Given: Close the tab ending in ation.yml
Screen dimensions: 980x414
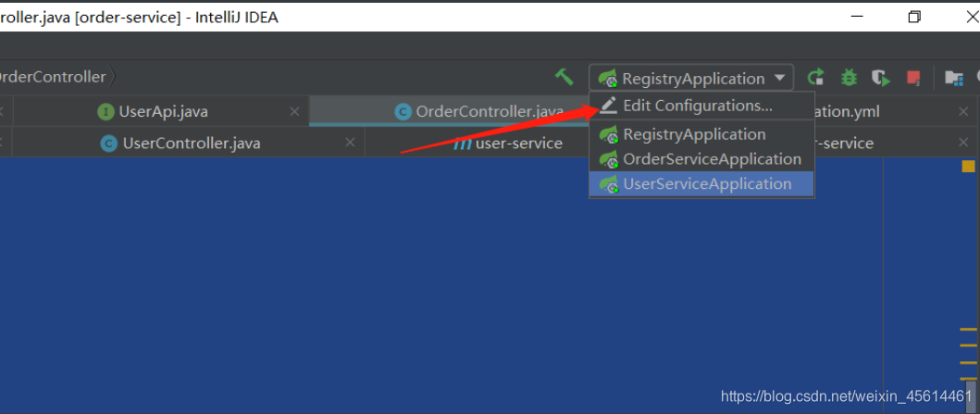Looking at the screenshot, I should pyautogui.click(x=963, y=112).
